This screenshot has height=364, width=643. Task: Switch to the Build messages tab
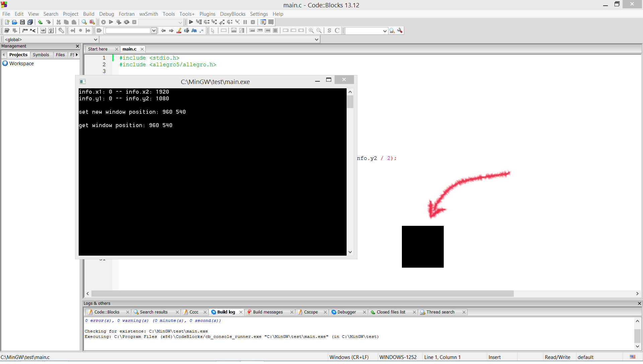(x=268, y=312)
